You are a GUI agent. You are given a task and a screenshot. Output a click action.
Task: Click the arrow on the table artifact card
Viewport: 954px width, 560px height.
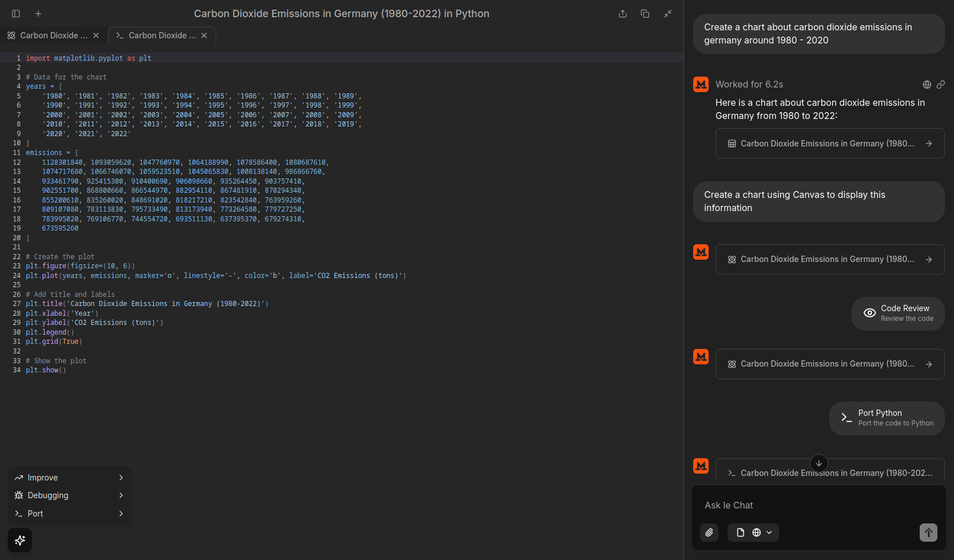(x=929, y=144)
